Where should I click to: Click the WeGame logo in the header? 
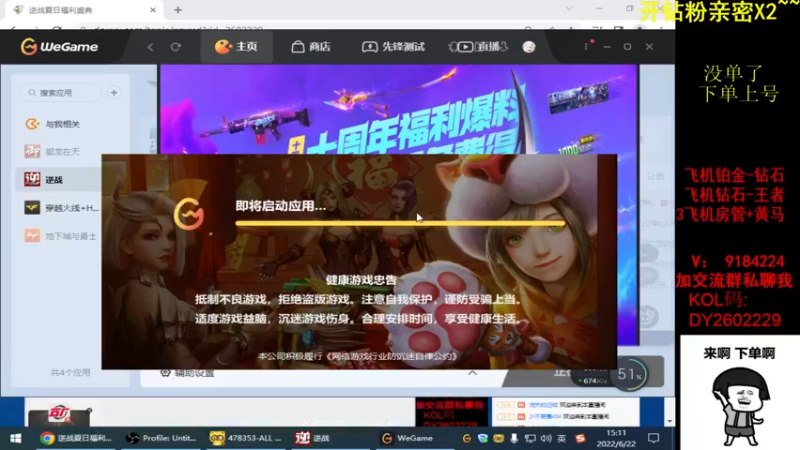tap(59, 46)
